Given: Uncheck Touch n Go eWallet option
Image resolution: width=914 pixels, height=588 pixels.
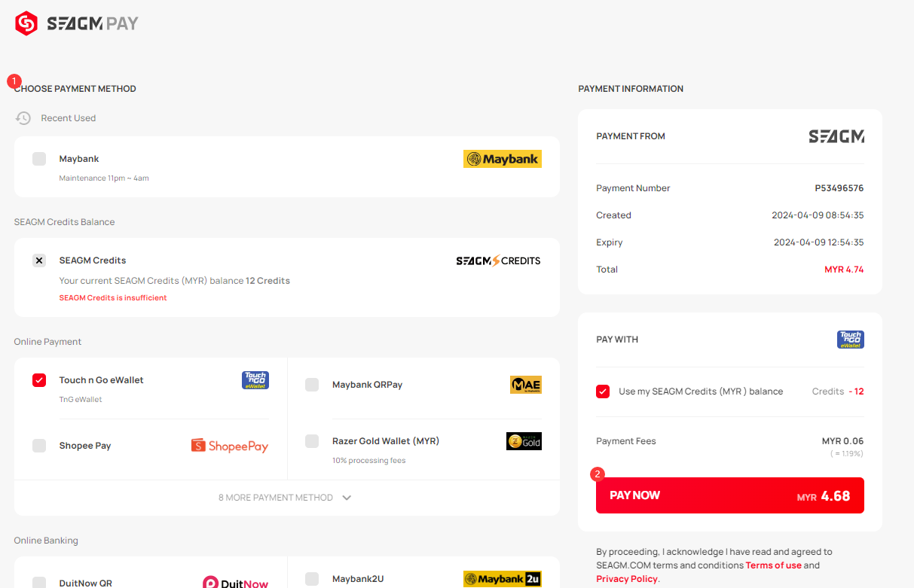Looking at the screenshot, I should coord(39,380).
